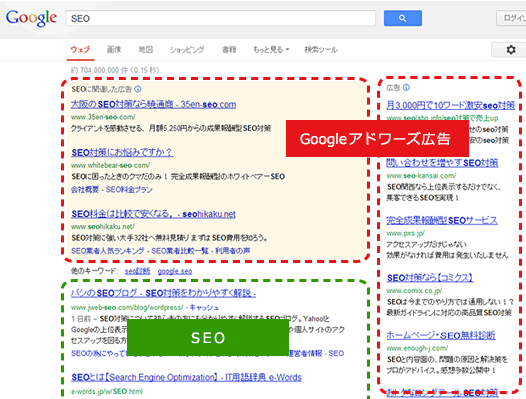This screenshot has width=526, height=399.
Task: Click green URL www.enough-j.com/
Action: (417, 348)
